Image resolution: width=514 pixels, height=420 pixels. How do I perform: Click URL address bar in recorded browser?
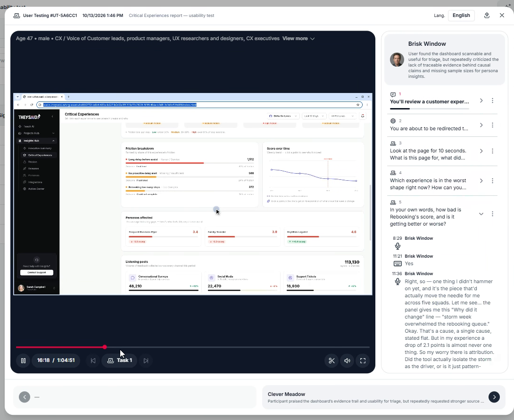(199, 105)
